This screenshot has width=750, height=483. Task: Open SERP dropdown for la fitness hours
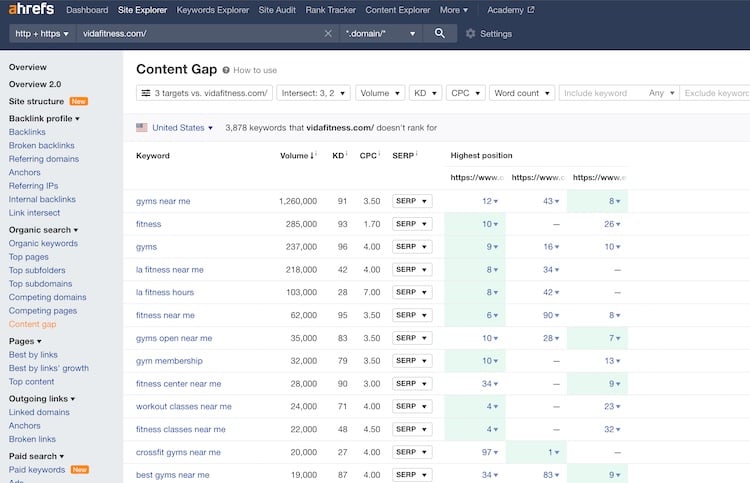pos(412,292)
